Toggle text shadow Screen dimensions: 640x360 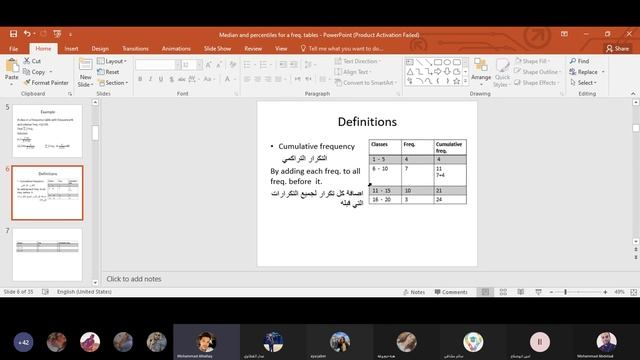171,79
